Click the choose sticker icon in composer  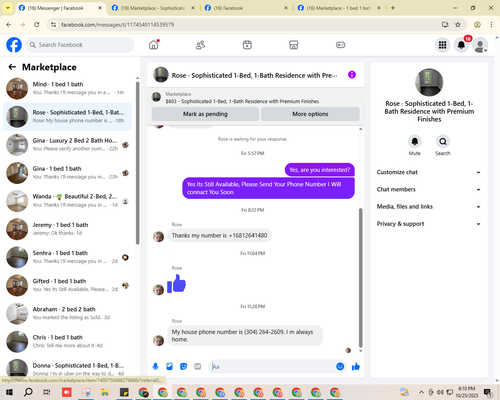click(x=183, y=367)
